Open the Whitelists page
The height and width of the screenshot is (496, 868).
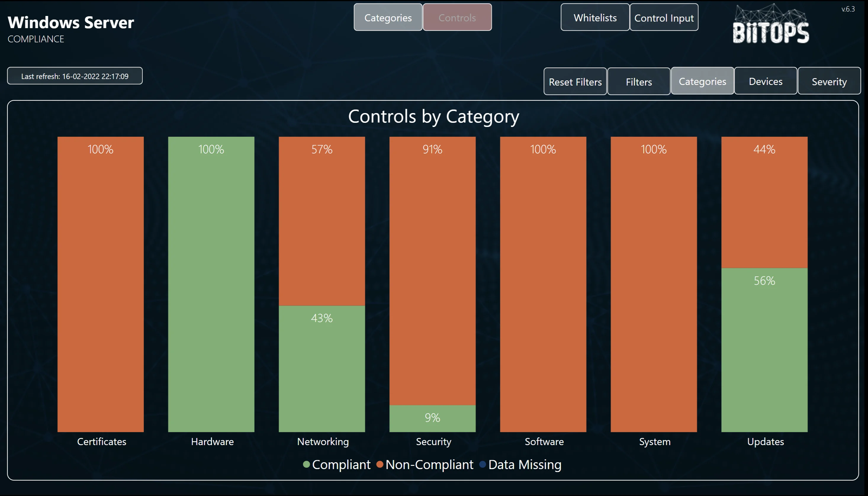(595, 17)
